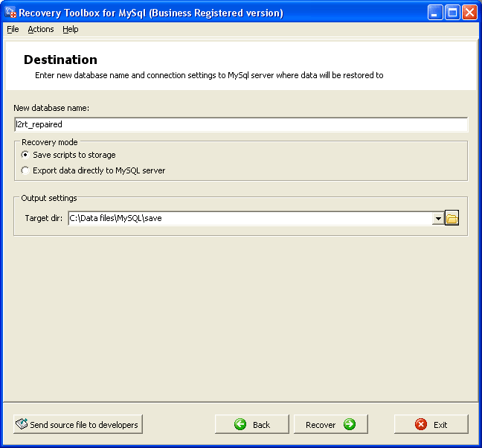Close the window with red X

point(470,13)
